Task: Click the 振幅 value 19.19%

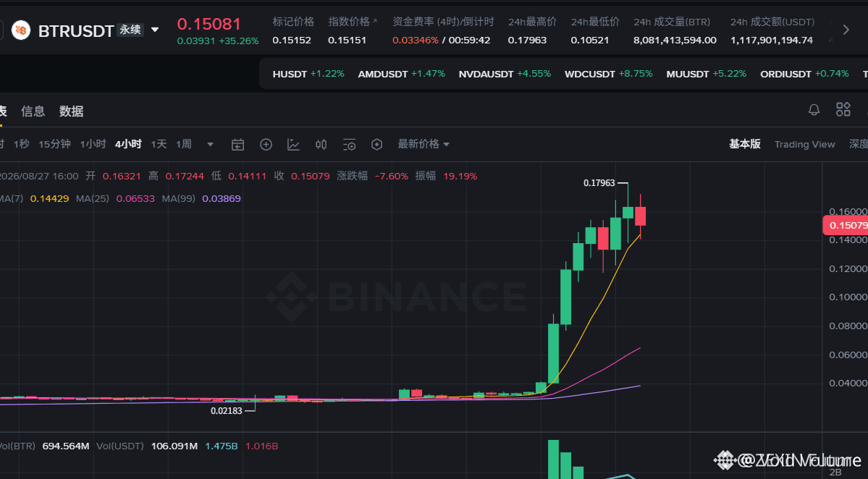Action: [x=460, y=176]
